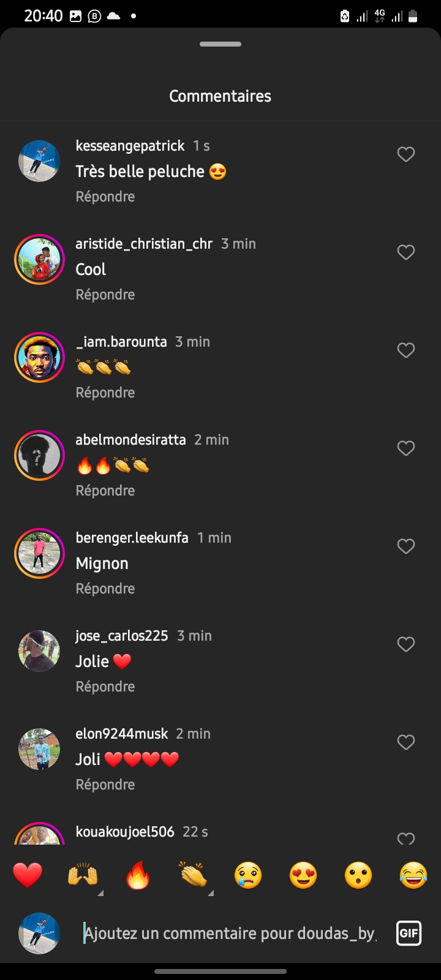Open berenger.leekunfa's story avatar
Screen dimensions: 441x980
point(39,553)
